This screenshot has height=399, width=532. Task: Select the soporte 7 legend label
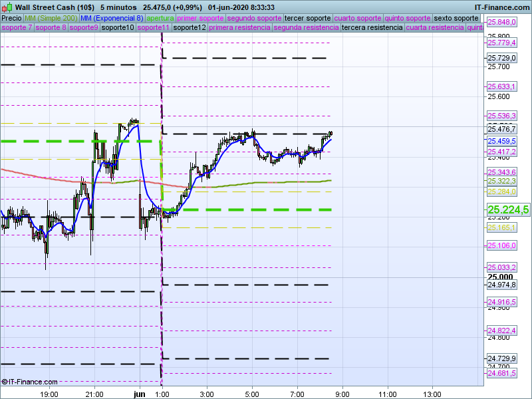click(x=17, y=27)
